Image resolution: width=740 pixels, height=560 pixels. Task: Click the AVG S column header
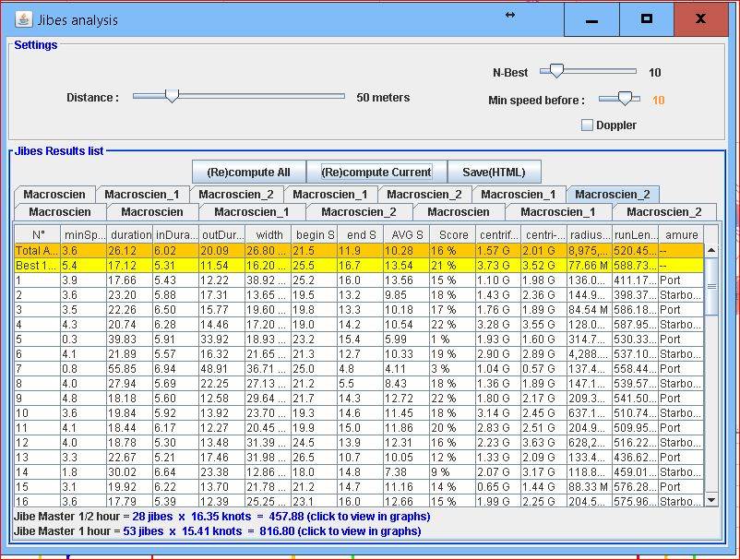click(405, 234)
